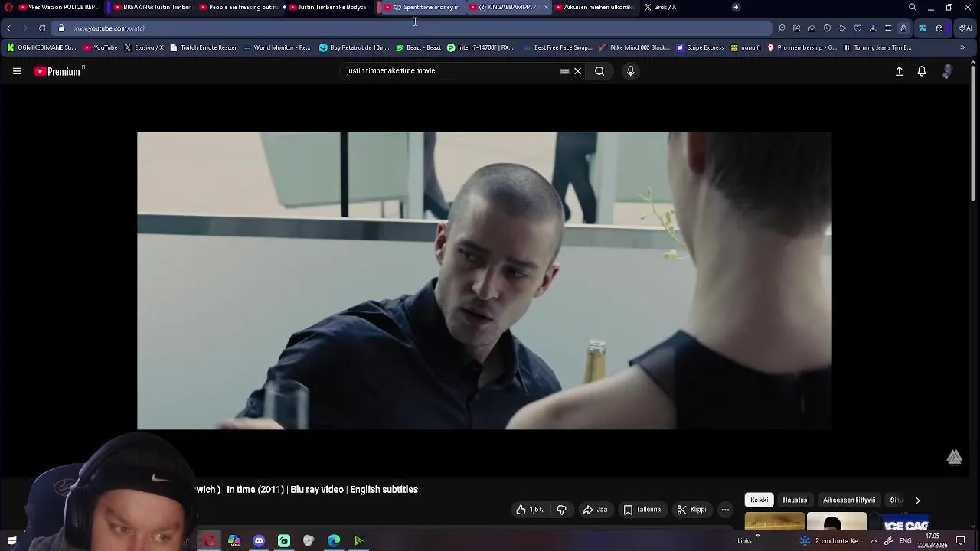The height and width of the screenshot is (551, 980).
Task: Open the Twitch Emote Resizer bookmark
Action: tap(203, 47)
